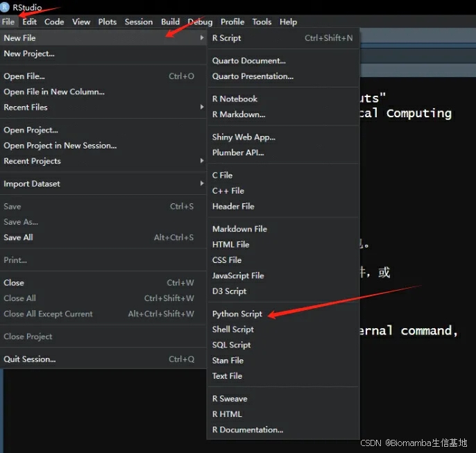Click the Save entry with Ctrl+S
Viewport: 476px width, 453px height.
103,206
